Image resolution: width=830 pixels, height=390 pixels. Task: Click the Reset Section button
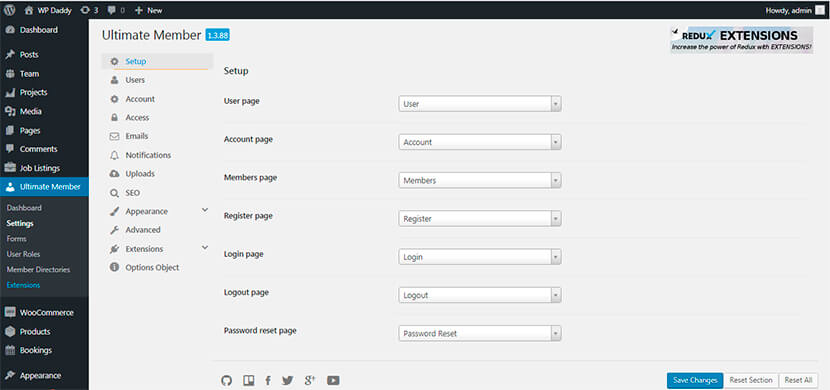tap(751, 380)
